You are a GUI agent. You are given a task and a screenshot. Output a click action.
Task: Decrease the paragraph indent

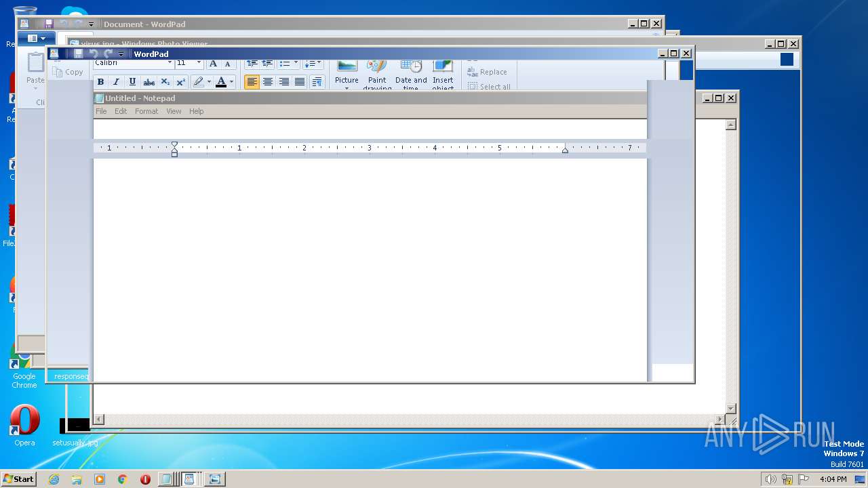[x=252, y=64]
